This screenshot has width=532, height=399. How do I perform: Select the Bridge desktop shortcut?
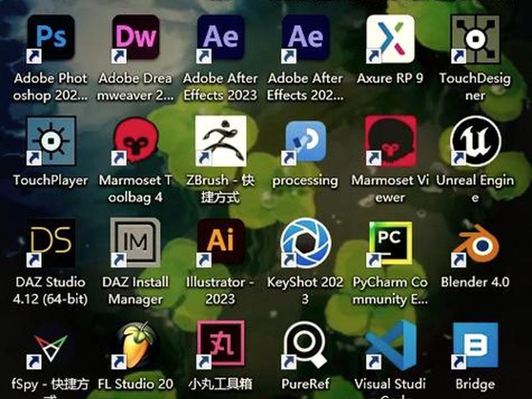coord(475,346)
